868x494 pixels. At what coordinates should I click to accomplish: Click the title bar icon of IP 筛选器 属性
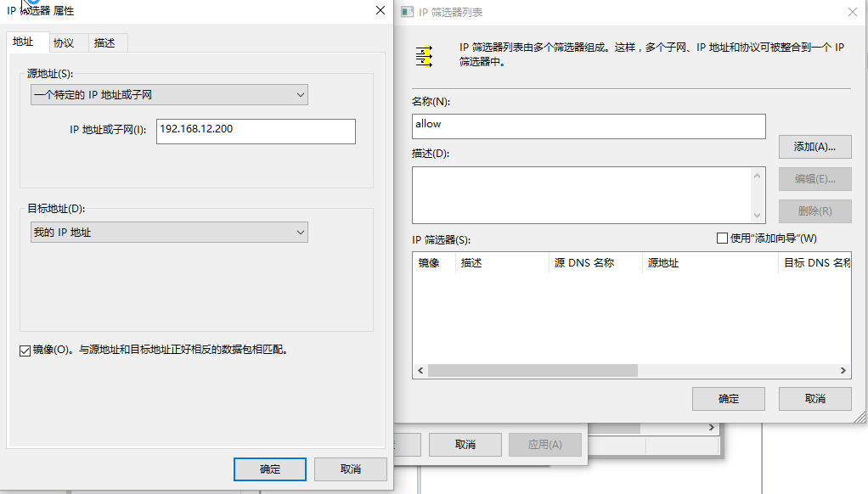point(10,11)
